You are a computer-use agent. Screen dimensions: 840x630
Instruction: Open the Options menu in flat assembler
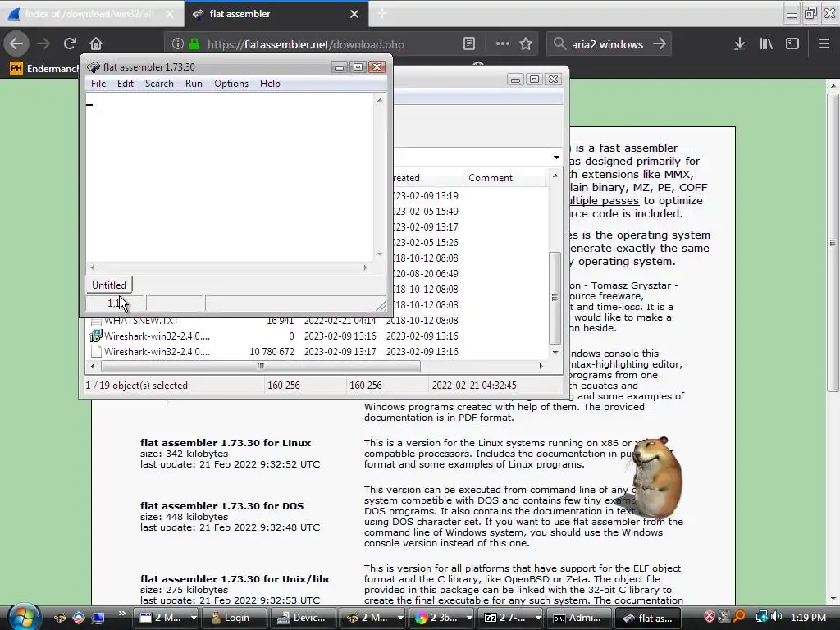pos(231,84)
